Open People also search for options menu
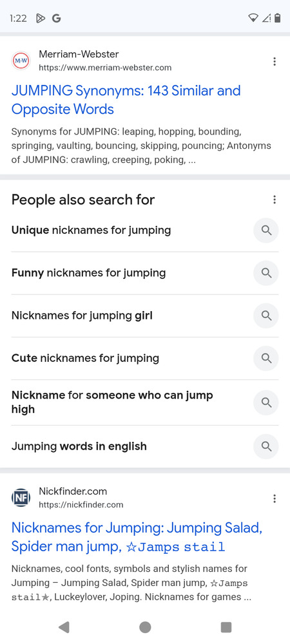This screenshot has width=290, height=644. coord(275,200)
